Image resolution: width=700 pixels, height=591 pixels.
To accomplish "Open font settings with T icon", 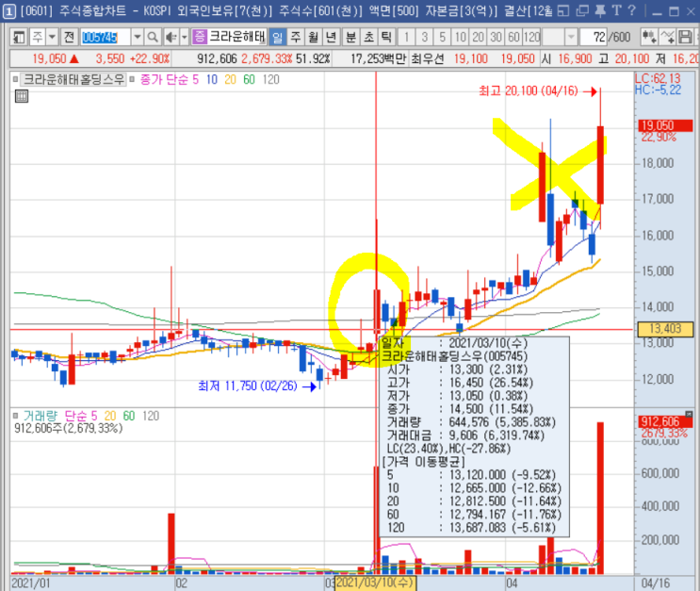I will [x=616, y=10].
